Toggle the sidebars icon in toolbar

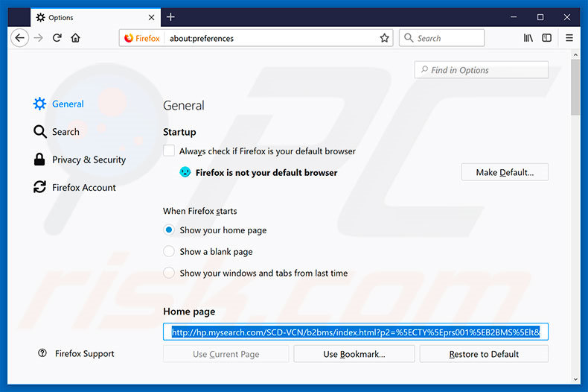[547, 38]
